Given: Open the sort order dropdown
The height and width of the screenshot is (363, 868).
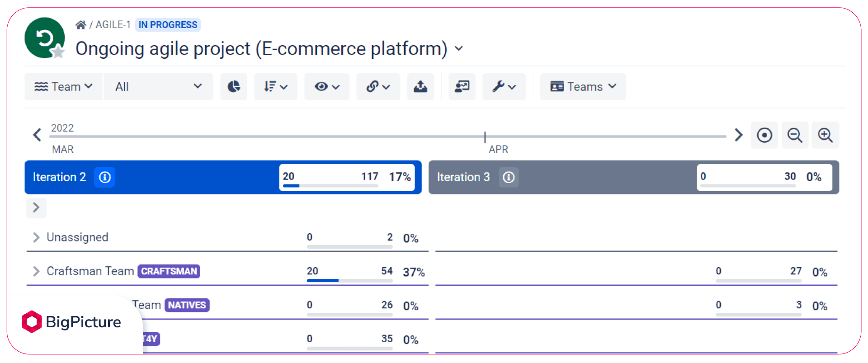Looking at the screenshot, I should pyautogui.click(x=276, y=86).
